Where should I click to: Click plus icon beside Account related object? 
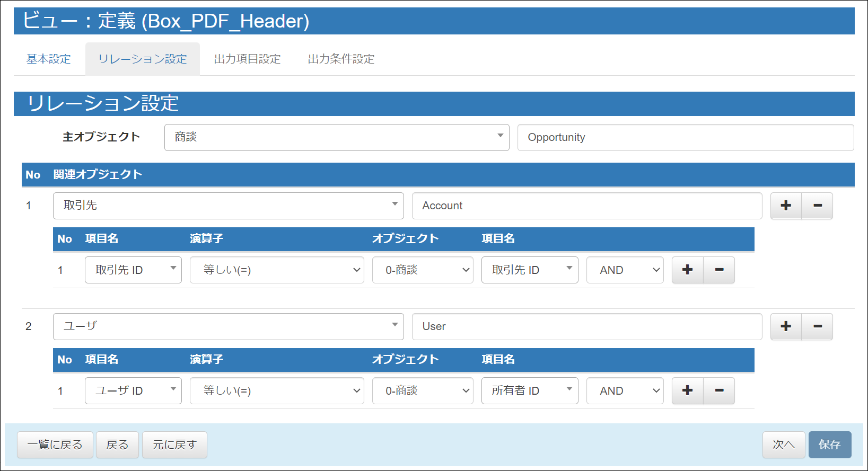point(786,206)
